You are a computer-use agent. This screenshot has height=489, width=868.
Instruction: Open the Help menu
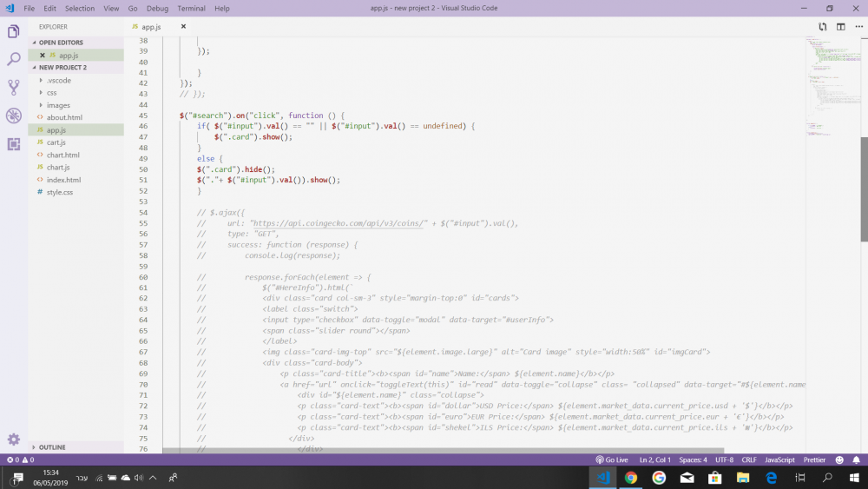(222, 9)
